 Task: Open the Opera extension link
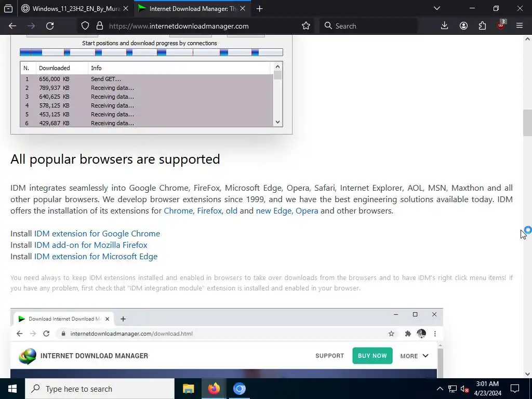coord(307,211)
